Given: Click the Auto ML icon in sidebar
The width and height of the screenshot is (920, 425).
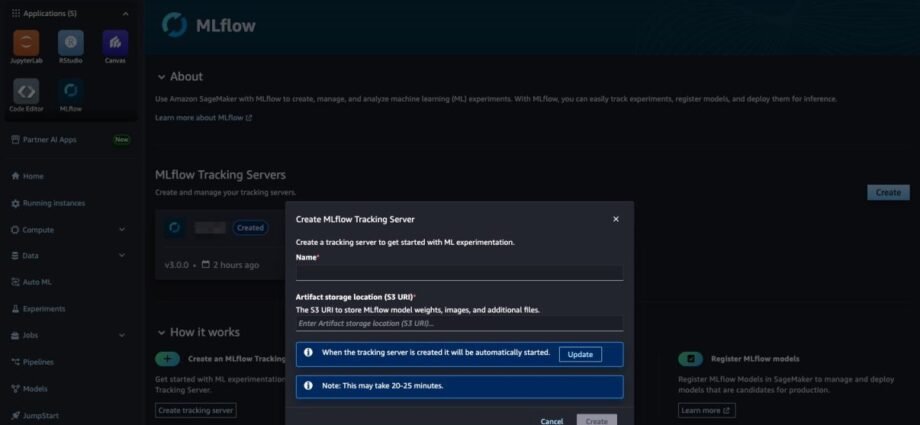Looking at the screenshot, I should point(16,282).
